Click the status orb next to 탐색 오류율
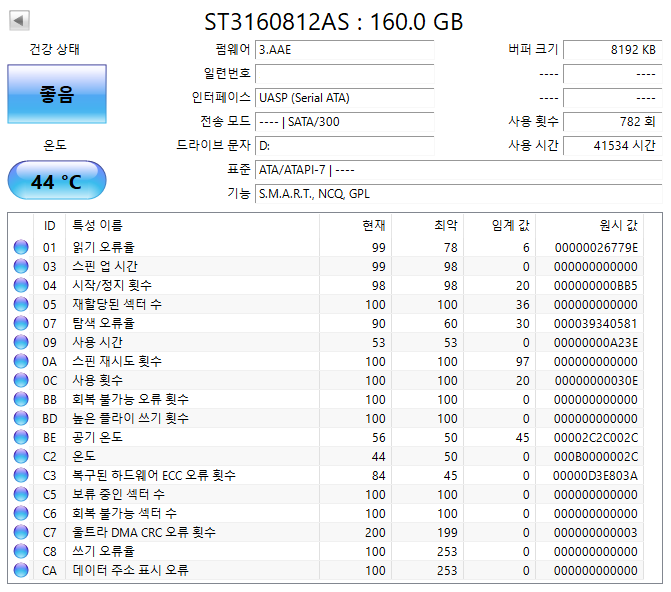The width and height of the screenshot is (671, 592). [x=21, y=324]
